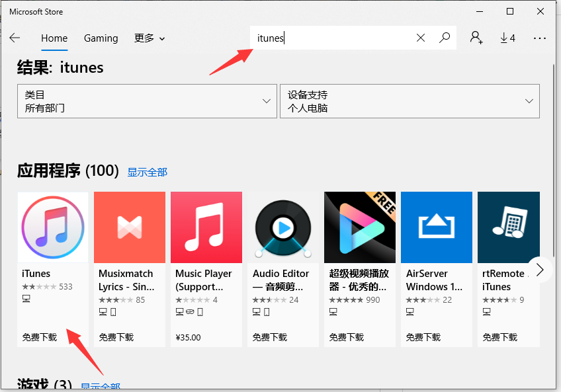Click inside the itunes search field
The image size is (561, 392).
[331, 38]
